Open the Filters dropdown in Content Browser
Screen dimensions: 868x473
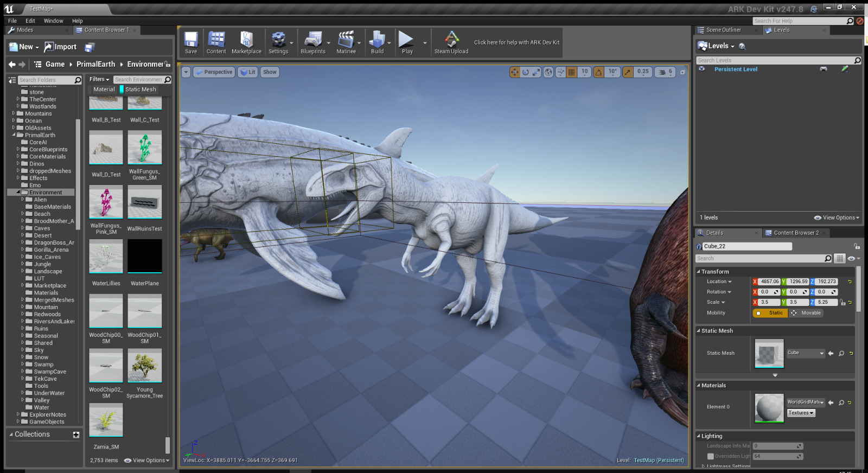pyautogui.click(x=99, y=80)
